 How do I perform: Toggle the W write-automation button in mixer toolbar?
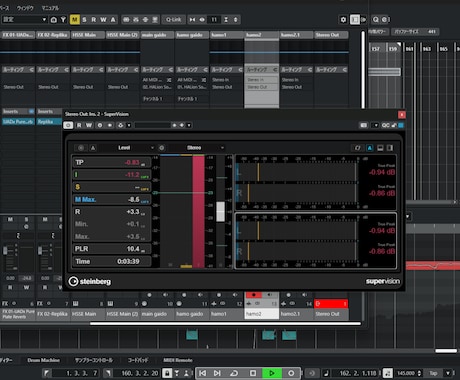(x=103, y=20)
